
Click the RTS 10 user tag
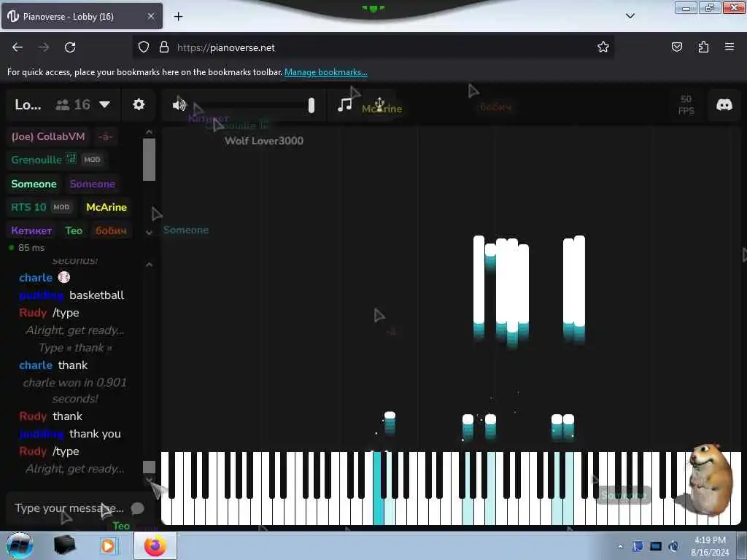[x=41, y=207]
